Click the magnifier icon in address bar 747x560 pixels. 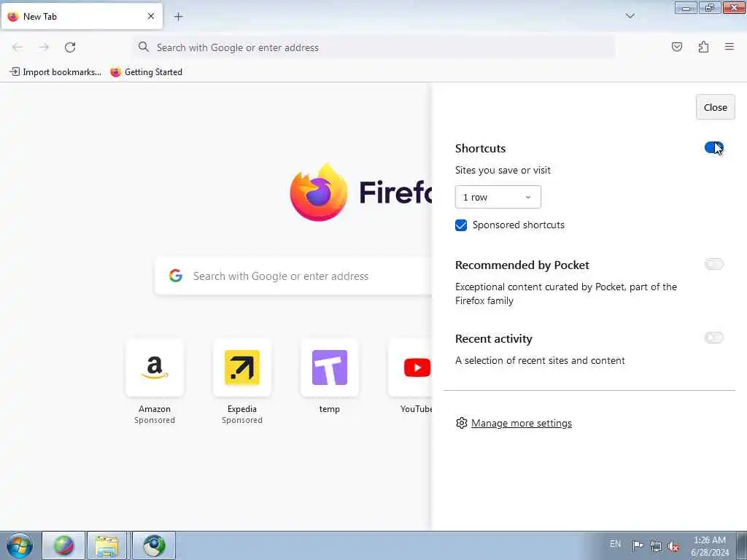tap(144, 47)
